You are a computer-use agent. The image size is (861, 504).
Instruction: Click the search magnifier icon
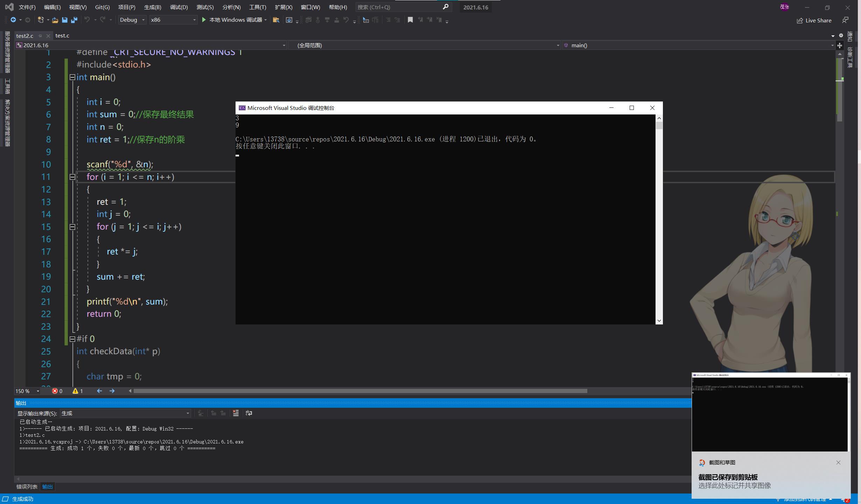(x=446, y=7)
